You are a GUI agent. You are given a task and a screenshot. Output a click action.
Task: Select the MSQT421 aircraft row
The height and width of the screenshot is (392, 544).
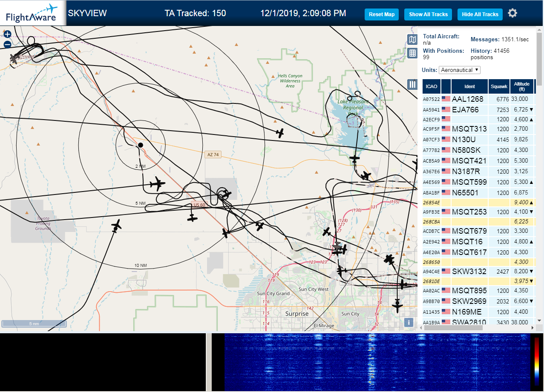[478, 160]
